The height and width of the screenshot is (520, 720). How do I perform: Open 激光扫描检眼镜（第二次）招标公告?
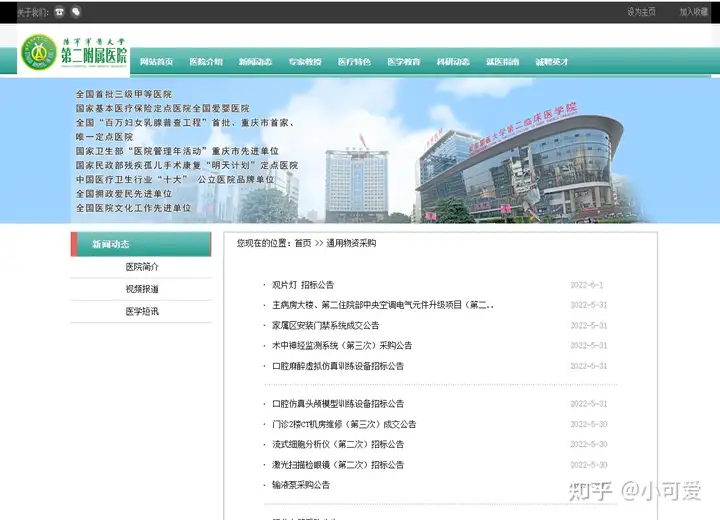(338, 465)
